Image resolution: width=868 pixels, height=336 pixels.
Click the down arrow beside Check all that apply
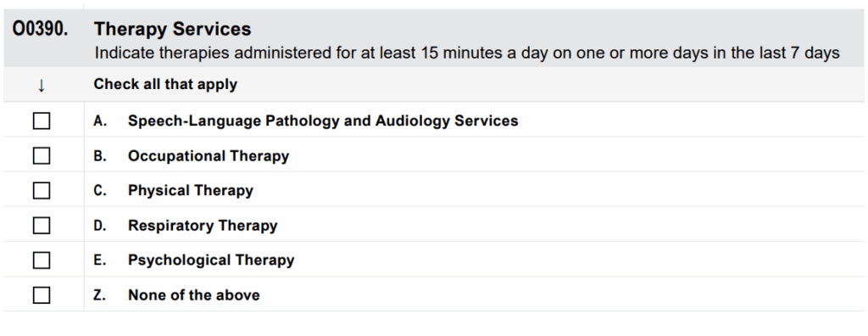[41, 85]
